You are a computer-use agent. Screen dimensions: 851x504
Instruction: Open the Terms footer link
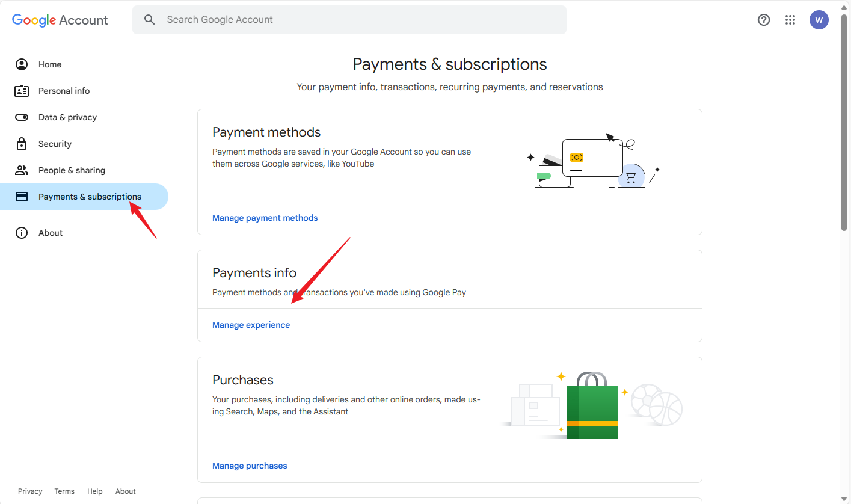click(64, 491)
